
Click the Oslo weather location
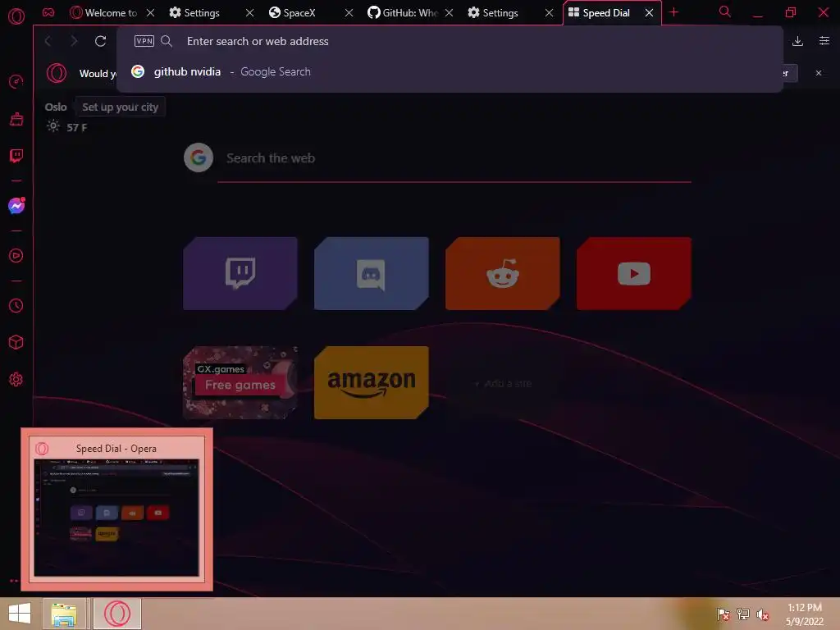(56, 107)
